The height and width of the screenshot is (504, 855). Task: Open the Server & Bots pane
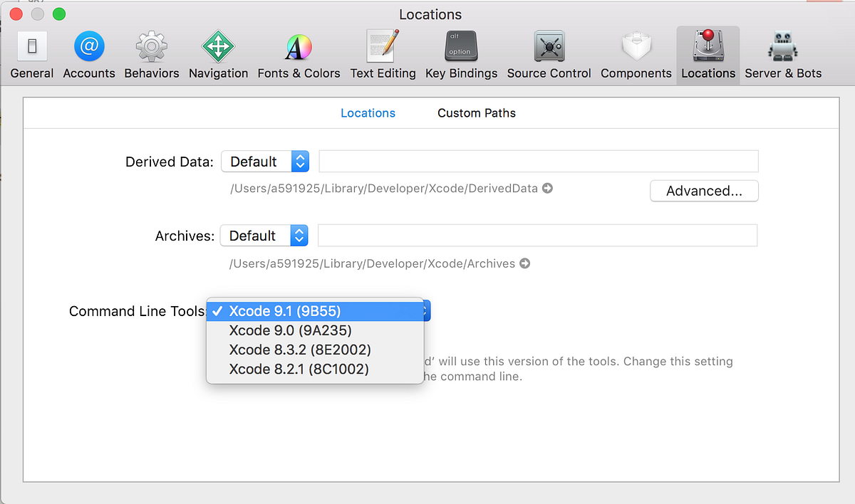pyautogui.click(x=782, y=53)
